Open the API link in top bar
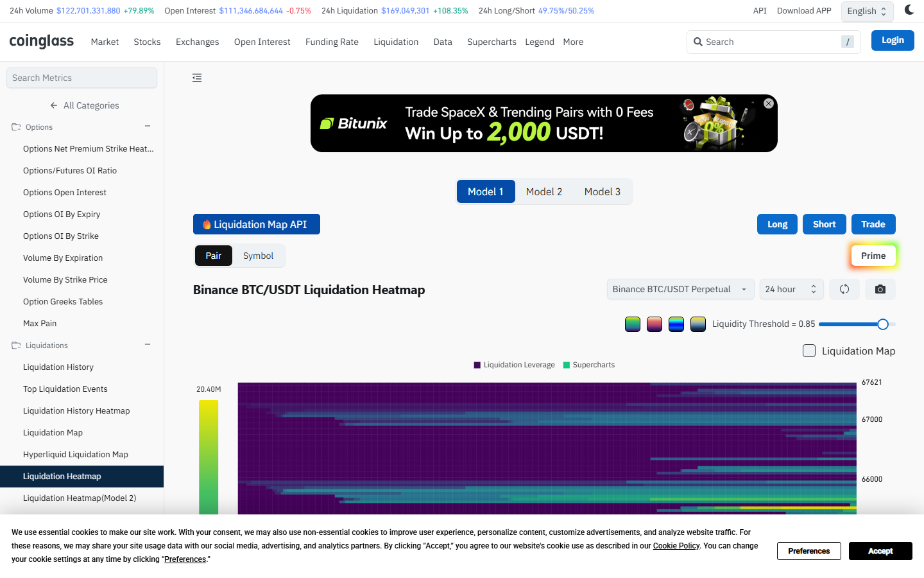This screenshot has width=924, height=578. click(x=760, y=11)
